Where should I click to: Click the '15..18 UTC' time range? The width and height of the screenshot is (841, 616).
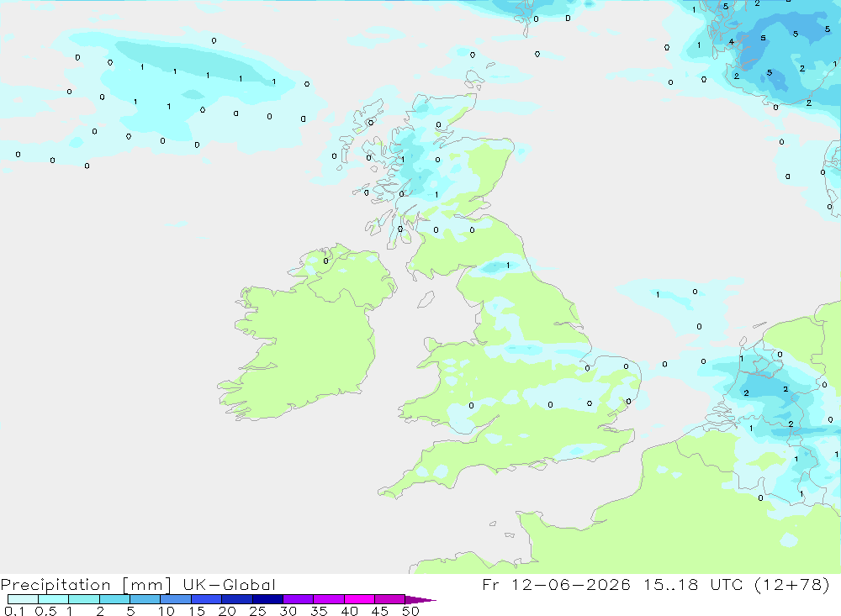pyautogui.click(x=694, y=584)
